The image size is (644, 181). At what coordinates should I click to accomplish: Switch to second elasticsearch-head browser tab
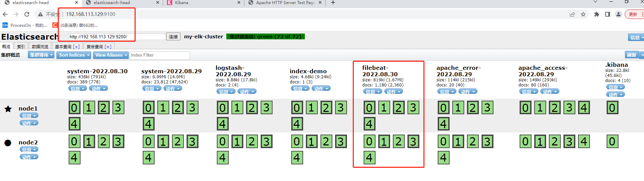(x=122, y=3)
